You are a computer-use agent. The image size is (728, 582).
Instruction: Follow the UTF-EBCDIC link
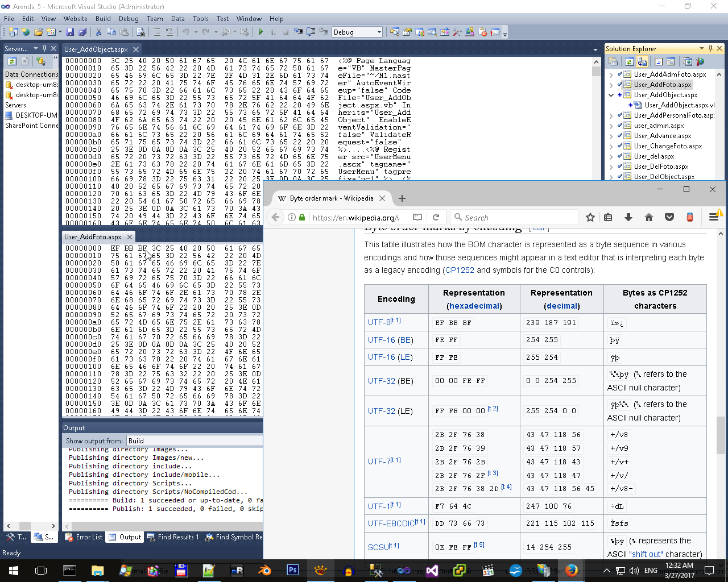click(391, 523)
